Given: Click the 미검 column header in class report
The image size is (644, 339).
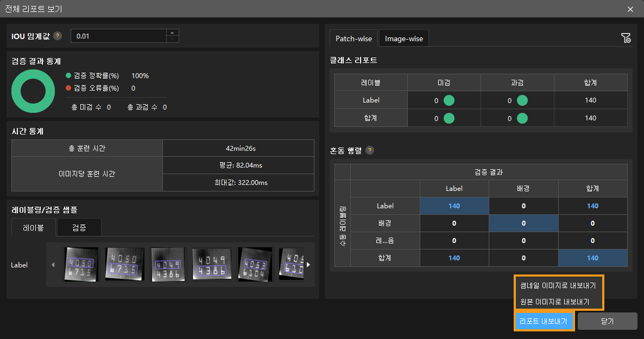Looking at the screenshot, I should pos(444,82).
